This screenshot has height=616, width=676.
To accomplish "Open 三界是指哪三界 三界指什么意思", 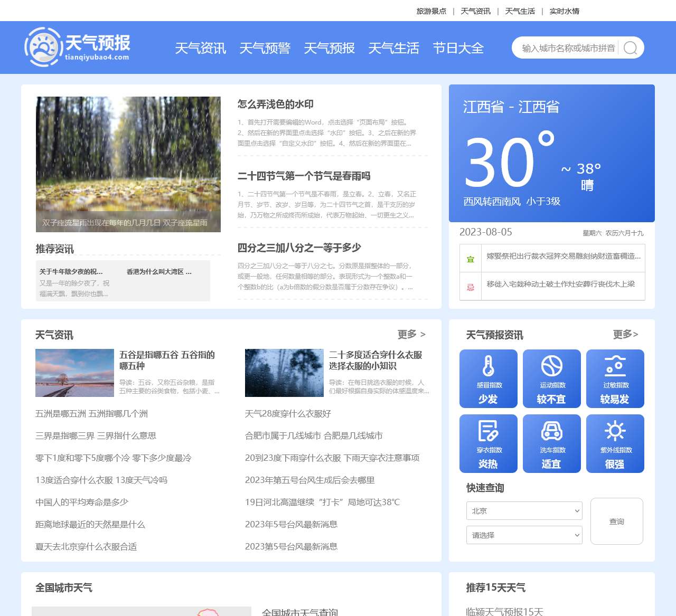I will point(96,435).
